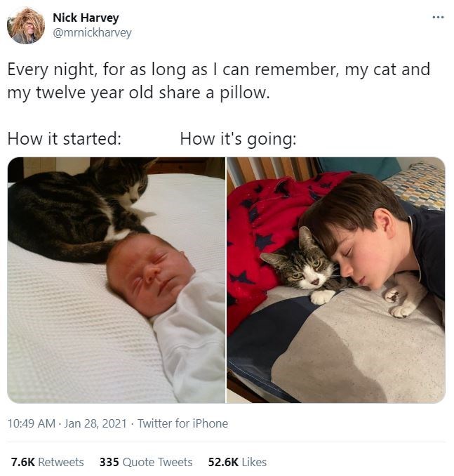View the 335 Quote Tweets list
This screenshot has width=454, height=476.
tap(146, 462)
